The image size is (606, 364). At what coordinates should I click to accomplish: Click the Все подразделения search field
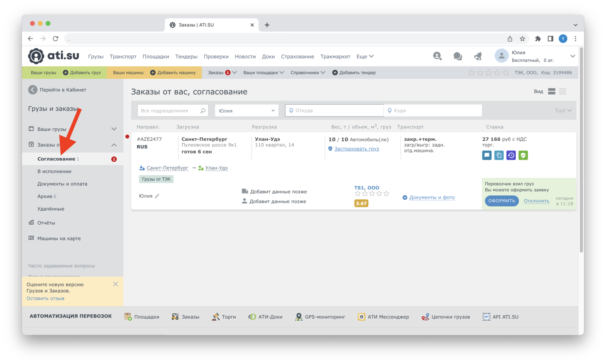(173, 111)
